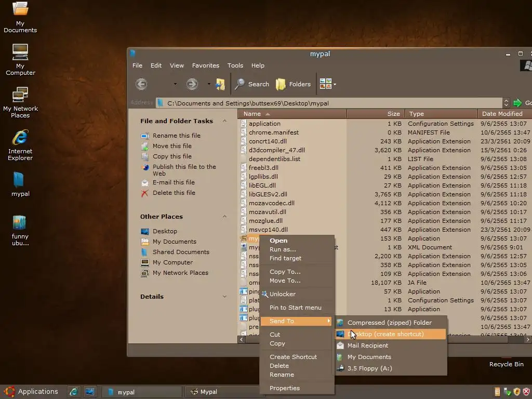Select the mypal folder desktop icon
The width and height of the screenshot is (532, 399).
(20, 184)
